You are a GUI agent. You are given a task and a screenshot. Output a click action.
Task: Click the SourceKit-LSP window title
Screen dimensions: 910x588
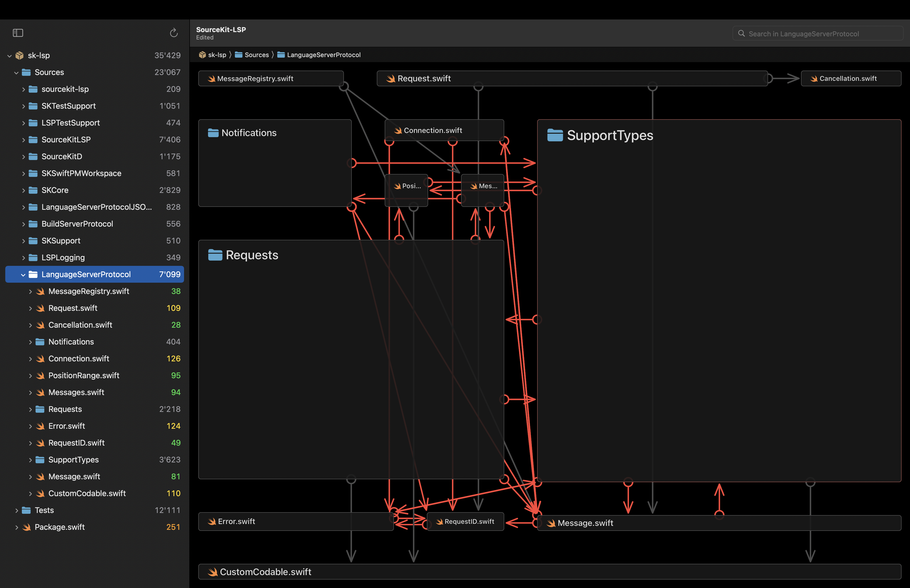tap(221, 30)
